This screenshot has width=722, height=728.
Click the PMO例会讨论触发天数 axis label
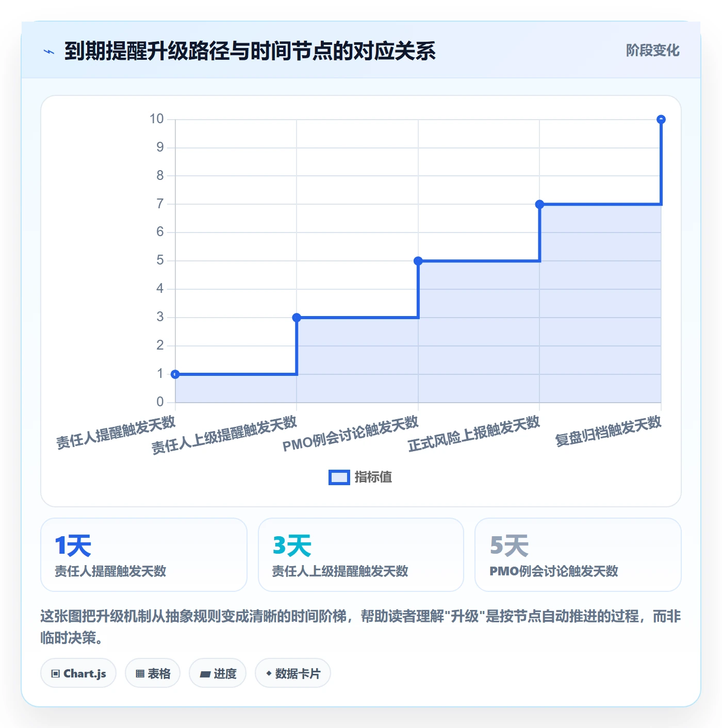pyautogui.click(x=351, y=434)
